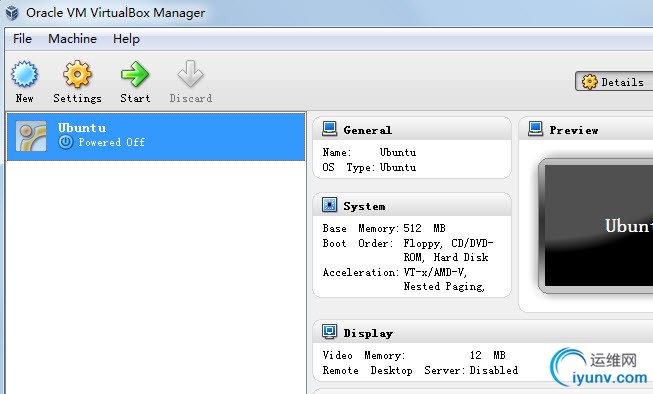
Task: Click the Preview section monitor icon
Action: pyautogui.click(x=536, y=129)
